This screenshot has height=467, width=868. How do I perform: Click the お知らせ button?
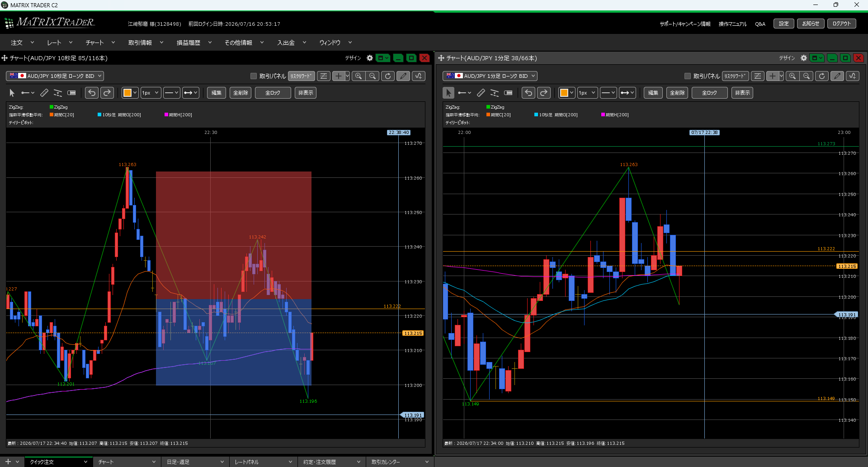click(x=811, y=24)
